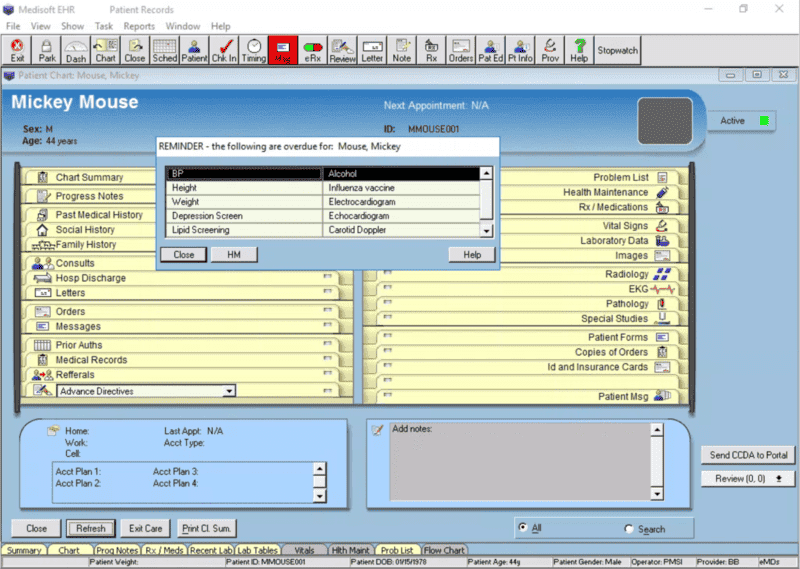The width and height of the screenshot is (800, 569).
Task: Select the Depression Screen reminder row
Action: pos(244,216)
